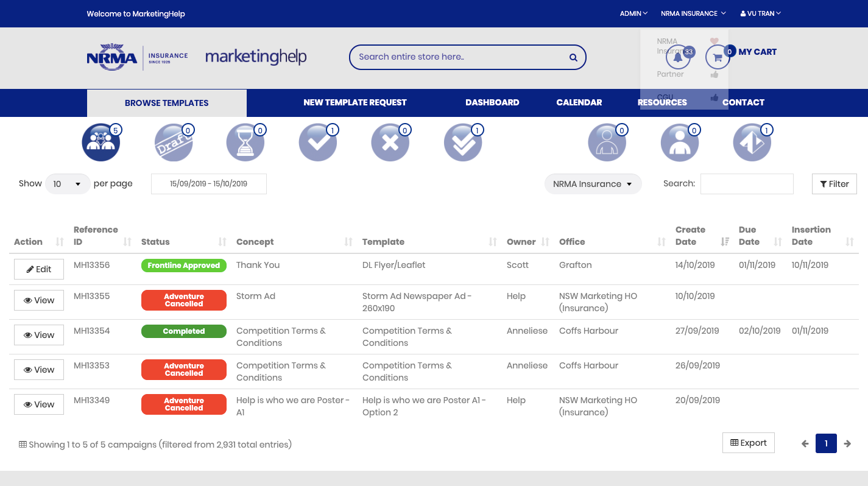Open MY CART link
The width and height of the screenshot is (868, 486).
(757, 52)
